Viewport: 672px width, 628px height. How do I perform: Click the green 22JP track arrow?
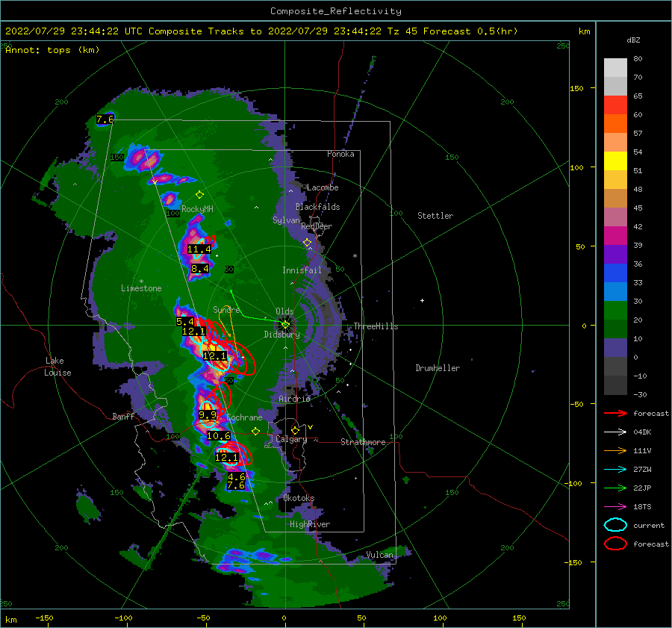(615, 488)
